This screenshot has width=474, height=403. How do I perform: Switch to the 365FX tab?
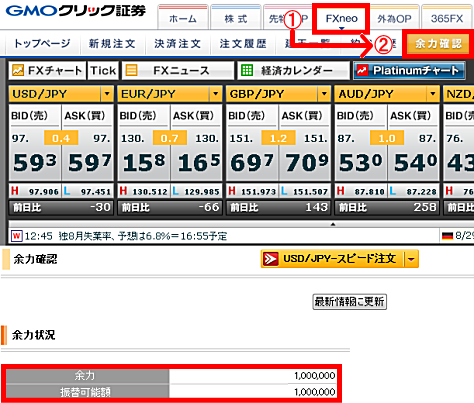tap(447, 18)
